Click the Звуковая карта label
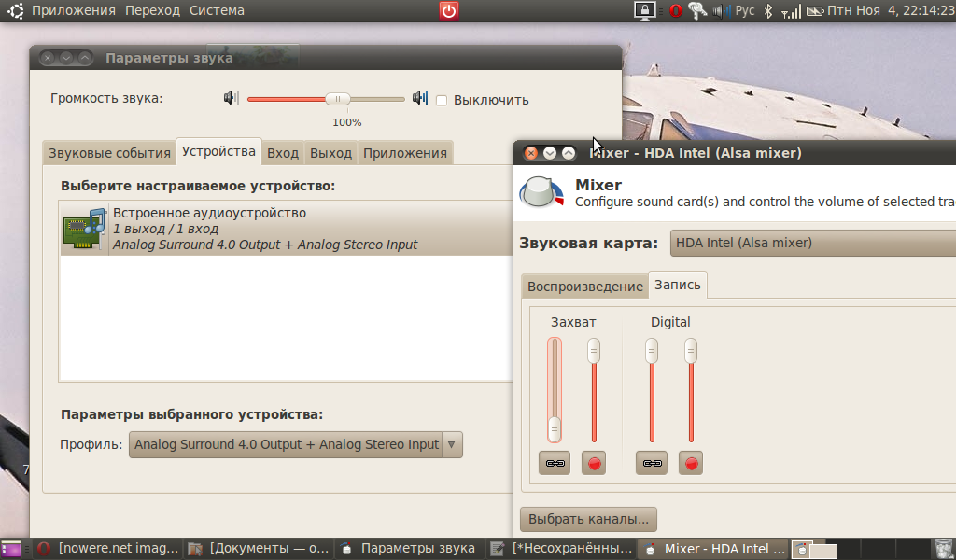 pos(589,244)
